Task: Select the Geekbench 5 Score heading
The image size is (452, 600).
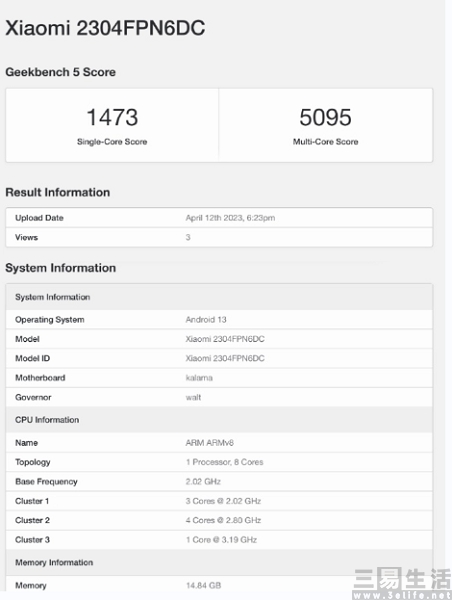Action: coord(60,72)
